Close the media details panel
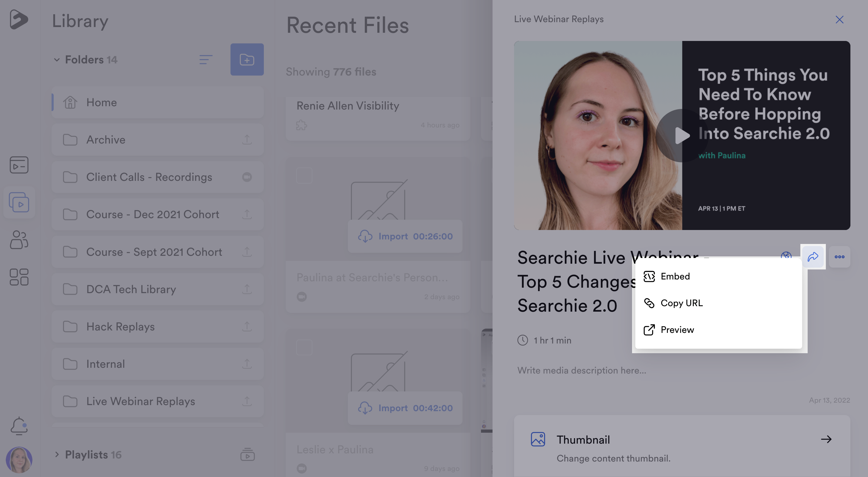 click(x=839, y=19)
